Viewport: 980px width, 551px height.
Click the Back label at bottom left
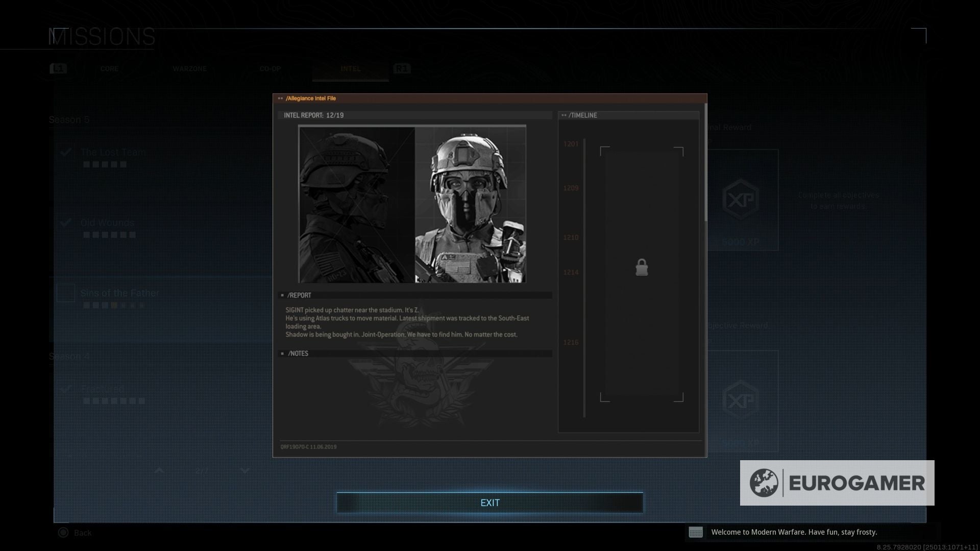click(83, 533)
